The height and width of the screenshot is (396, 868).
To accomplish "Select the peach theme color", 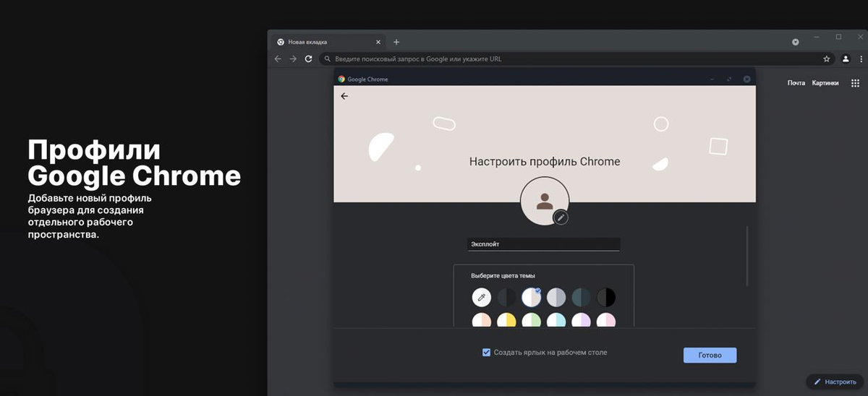I will pyautogui.click(x=481, y=320).
